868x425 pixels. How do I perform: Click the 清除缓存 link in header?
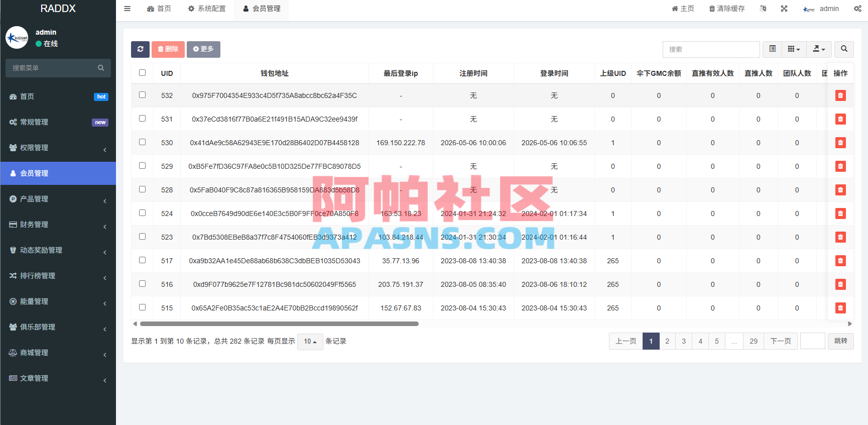click(727, 9)
